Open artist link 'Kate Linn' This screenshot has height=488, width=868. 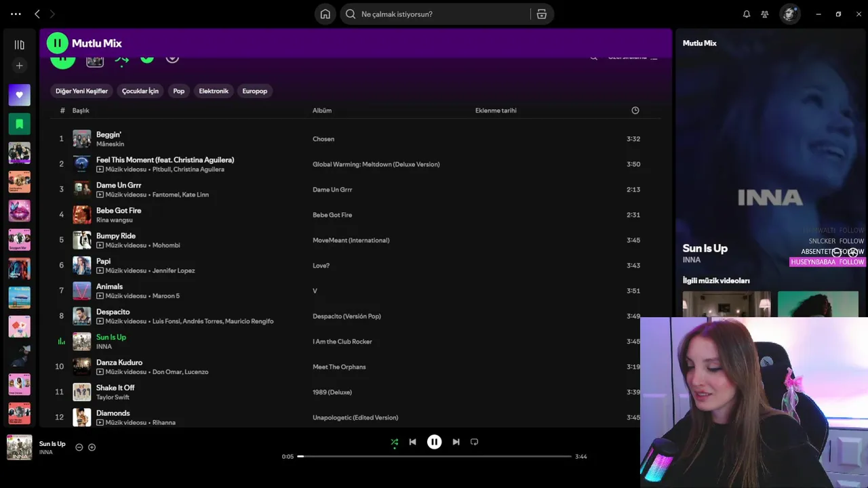[195, 195]
